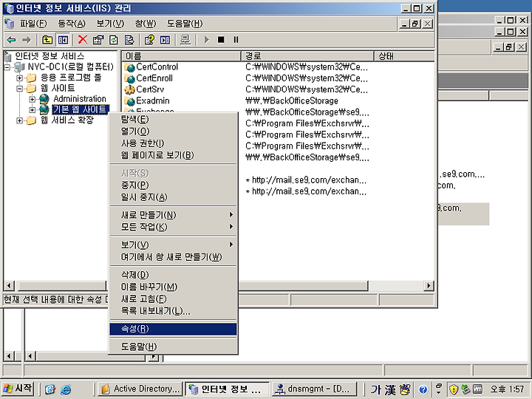This screenshot has height=399, width=532.
Task: Open the 보기(V) context submenu
Action: 174,245
